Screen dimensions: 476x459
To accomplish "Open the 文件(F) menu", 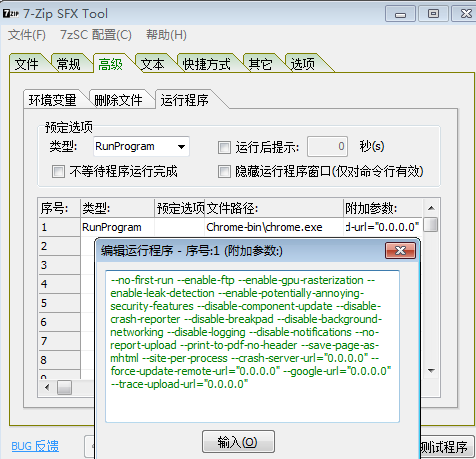I will 27,35.
